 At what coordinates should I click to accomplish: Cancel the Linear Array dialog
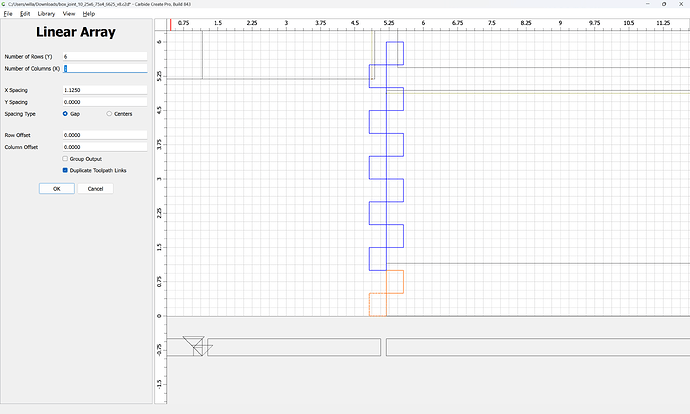click(95, 189)
